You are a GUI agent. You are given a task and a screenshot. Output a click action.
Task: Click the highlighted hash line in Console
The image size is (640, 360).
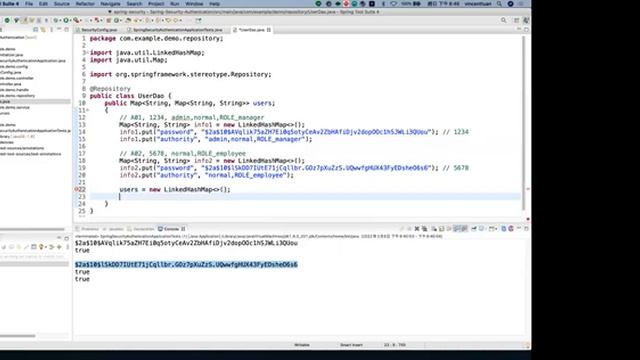[186, 264]
